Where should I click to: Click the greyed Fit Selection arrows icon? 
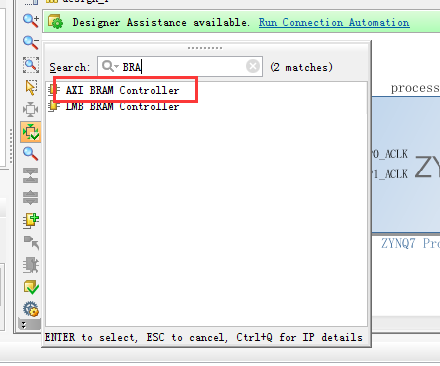tap(31, 109)
